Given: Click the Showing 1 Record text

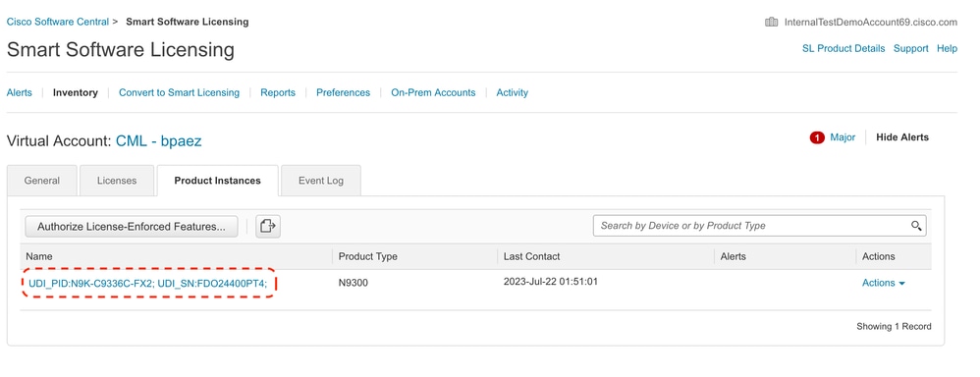Looking at the screenshot, I should (894, 326).
